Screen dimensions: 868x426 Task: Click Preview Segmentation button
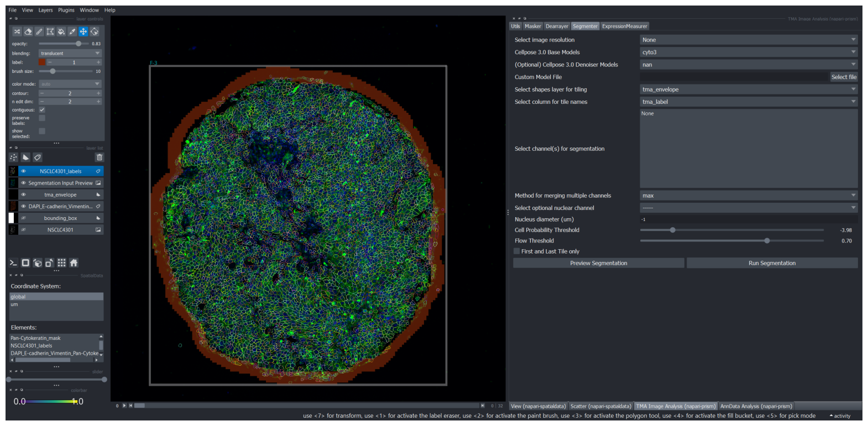pos(599,263)
